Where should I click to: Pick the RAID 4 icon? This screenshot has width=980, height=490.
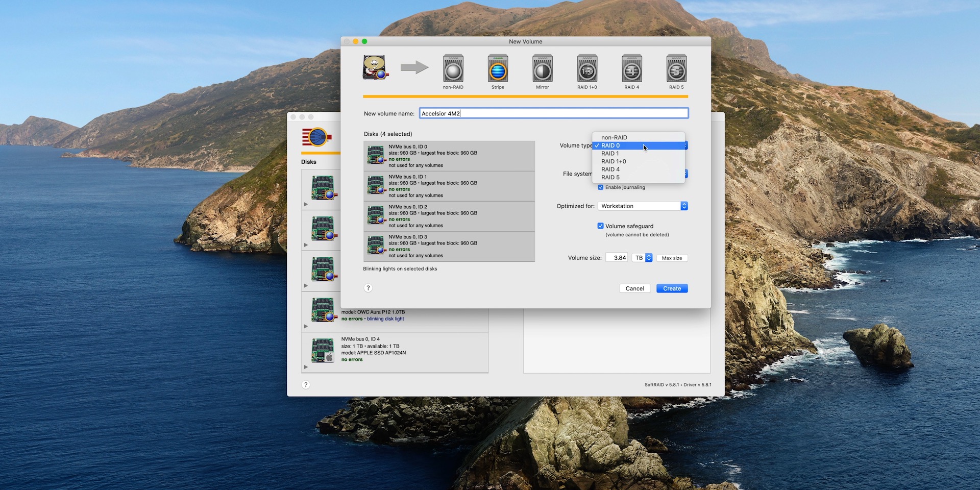(631, 69)
